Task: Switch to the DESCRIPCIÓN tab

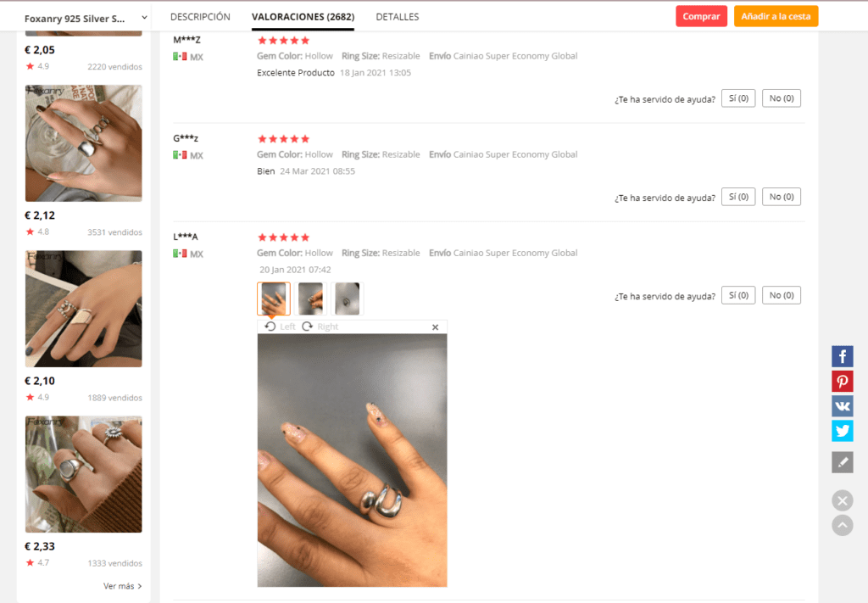Action: click(x=200, y=17)
